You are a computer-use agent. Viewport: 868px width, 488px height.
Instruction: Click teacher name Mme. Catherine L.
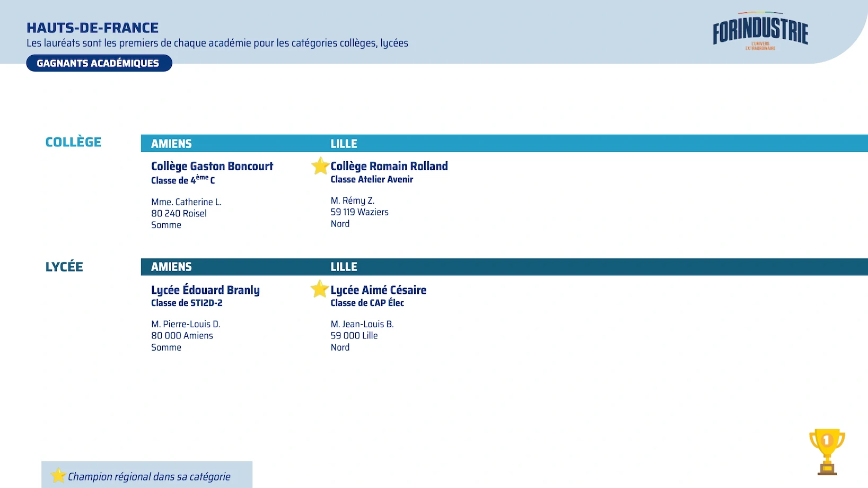coord(186,202)
